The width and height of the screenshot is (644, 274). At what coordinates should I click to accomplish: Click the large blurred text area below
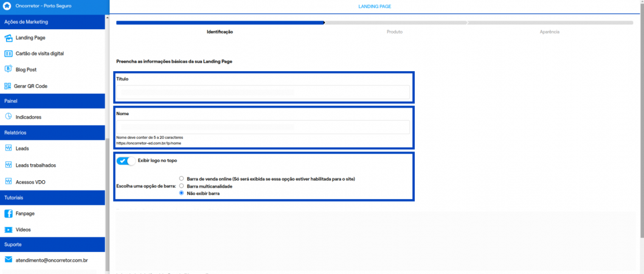(x=376, y=241)
